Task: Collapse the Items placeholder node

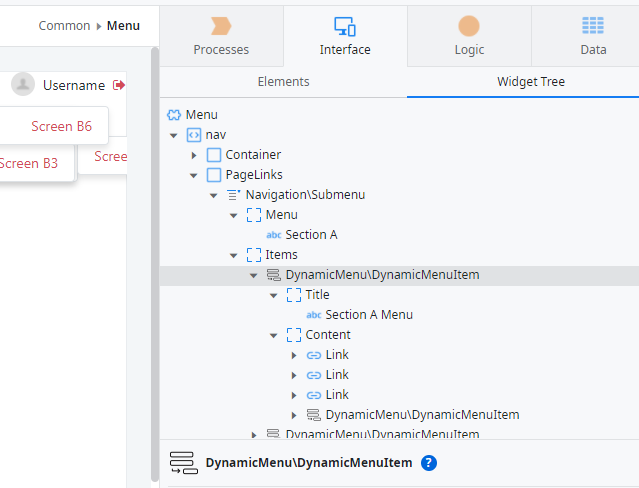Action: [x=234, y=255]
